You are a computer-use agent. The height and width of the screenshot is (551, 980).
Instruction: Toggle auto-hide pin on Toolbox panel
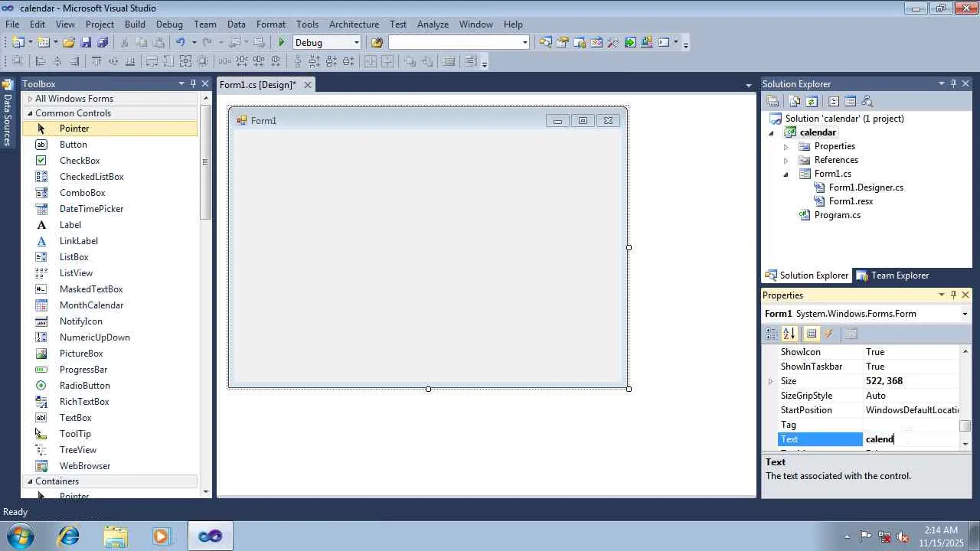[x=193, y=83]
